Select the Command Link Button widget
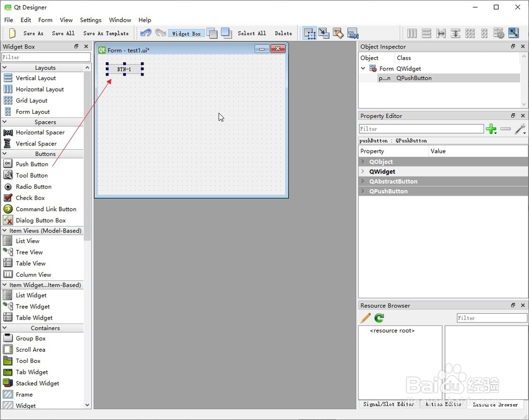Image resolution: width=529 pixels, height=420 pixels. (x=46, y=209)
